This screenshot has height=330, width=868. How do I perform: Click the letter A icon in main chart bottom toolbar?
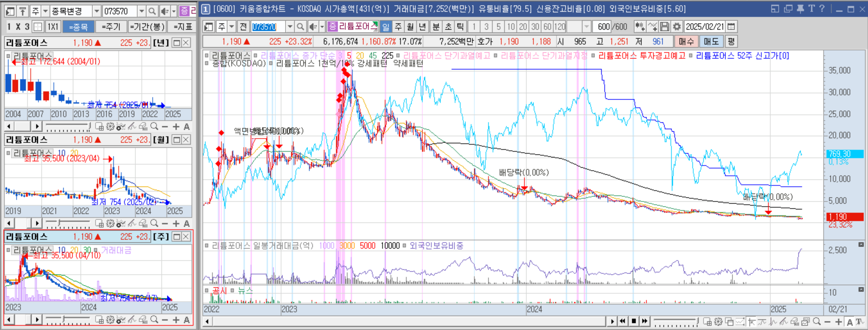pos(850,322)
